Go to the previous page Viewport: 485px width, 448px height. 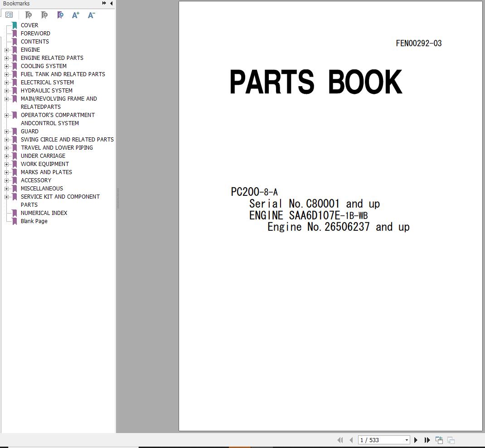click(x=351, y=440)
